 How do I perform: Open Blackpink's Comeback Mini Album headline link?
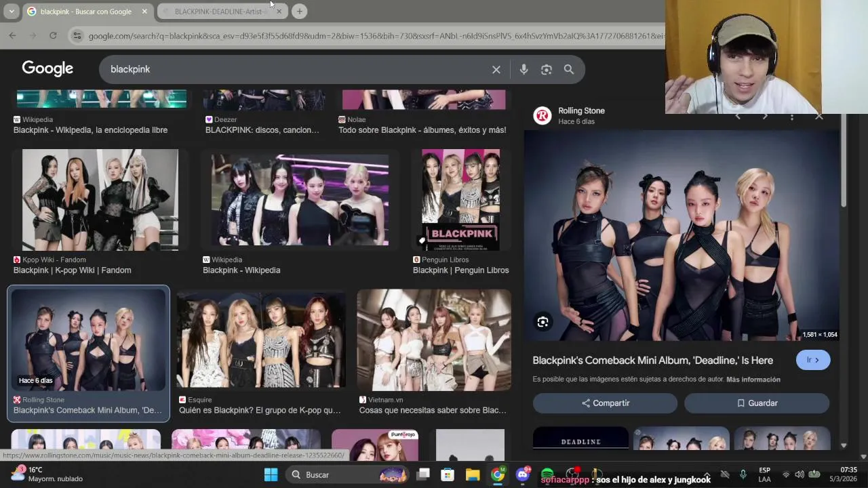pos(652,361)
